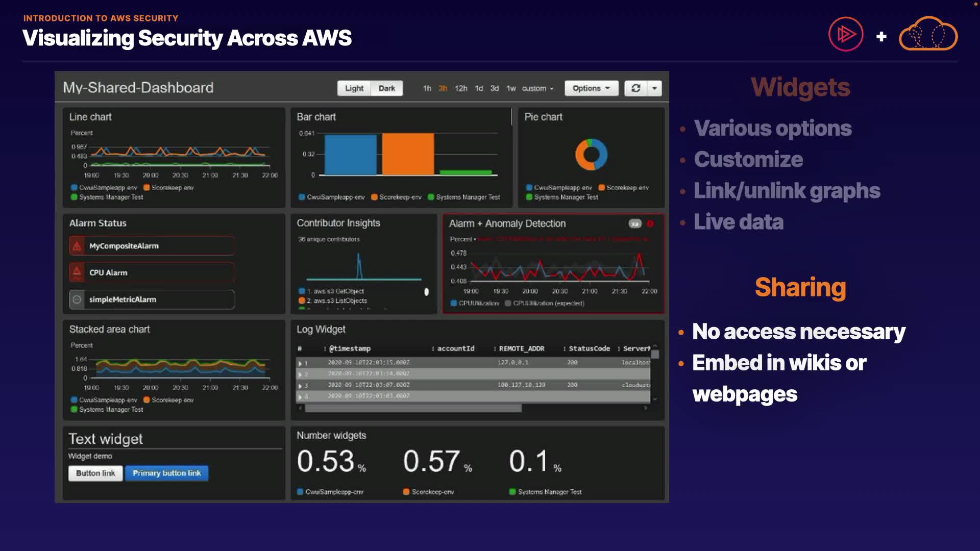
Task: Click orange Scorekeep-env legend swatch in Bar chart
Action: (x=374, y=197)
